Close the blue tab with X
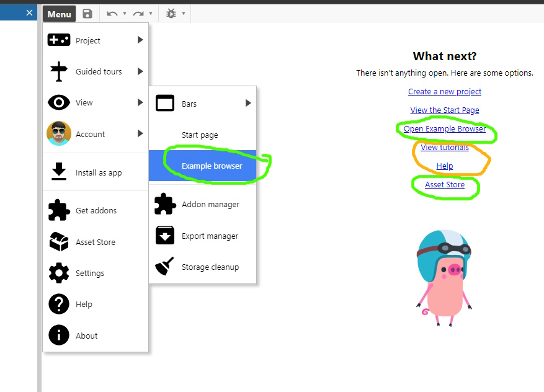This screenshot has height=392, width=544. click(30, 13)
